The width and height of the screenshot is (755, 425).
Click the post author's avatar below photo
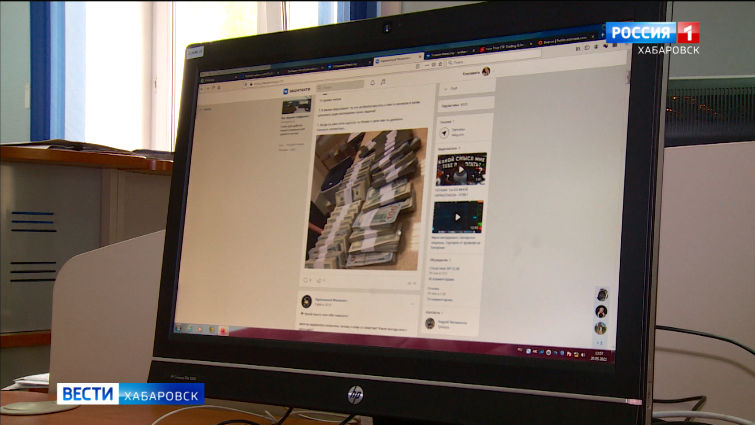[307, 300]
